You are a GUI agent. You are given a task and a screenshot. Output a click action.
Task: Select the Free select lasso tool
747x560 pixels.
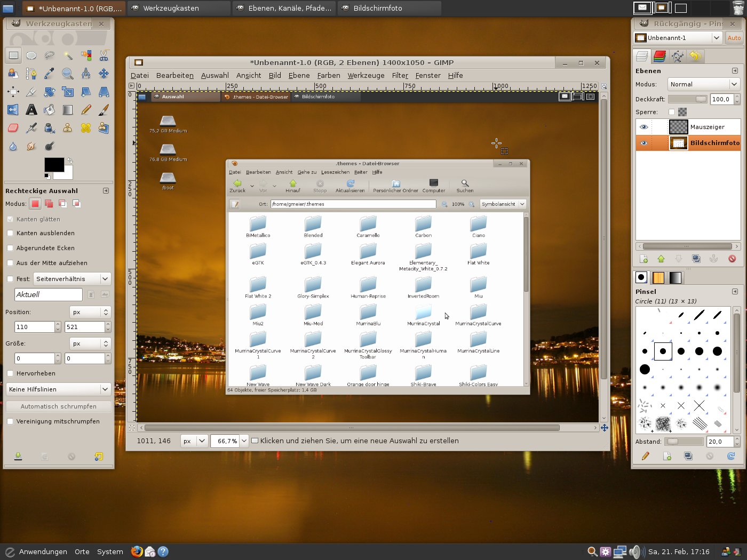click(x=50, y=55)
